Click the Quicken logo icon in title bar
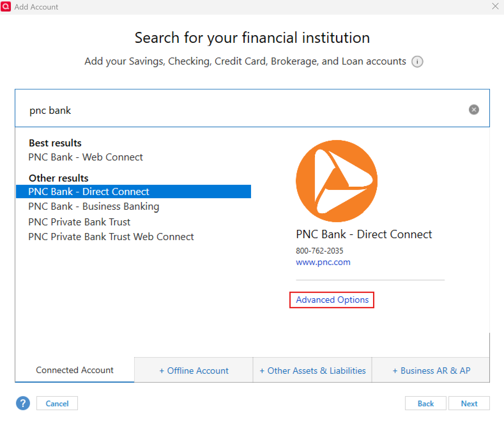 [x=6, y=6]
